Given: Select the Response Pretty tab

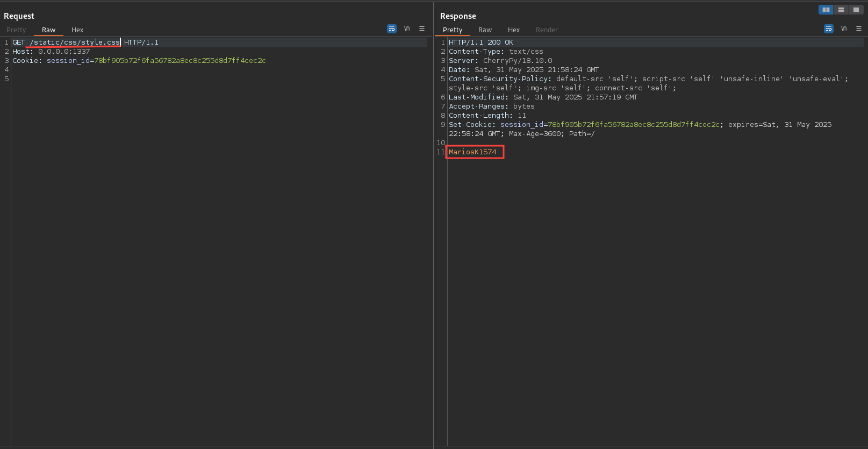Looking at the screenshot, I should [x=453, y=30].
